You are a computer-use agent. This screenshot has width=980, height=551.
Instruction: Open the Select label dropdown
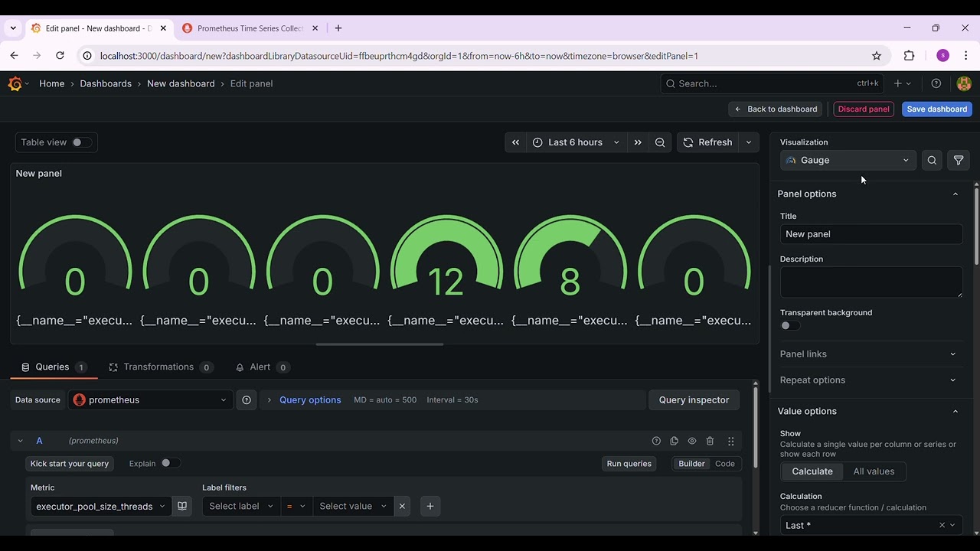pos(241,506)
